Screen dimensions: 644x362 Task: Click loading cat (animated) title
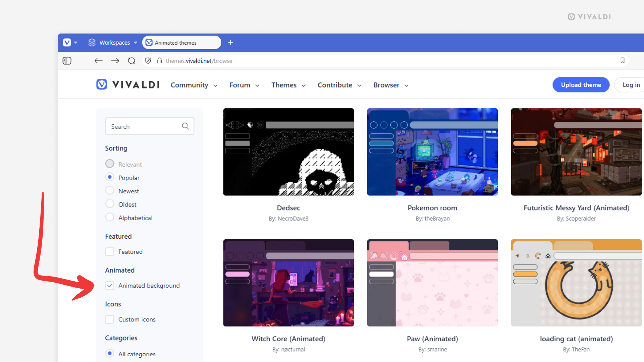point(576,339)
